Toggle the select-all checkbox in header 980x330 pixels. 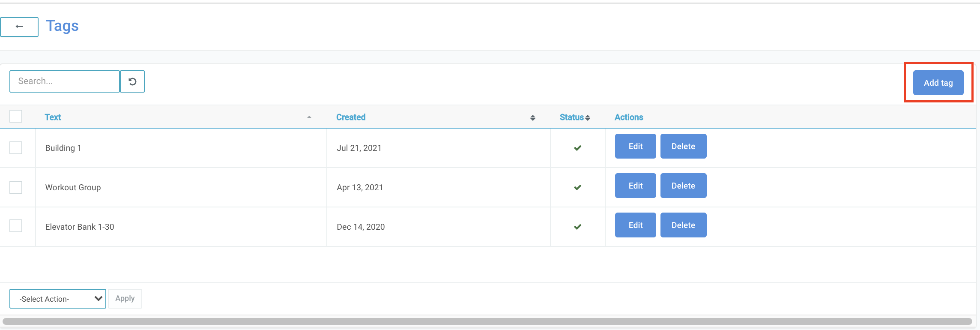pyautogui.click(x=16, y=116)
